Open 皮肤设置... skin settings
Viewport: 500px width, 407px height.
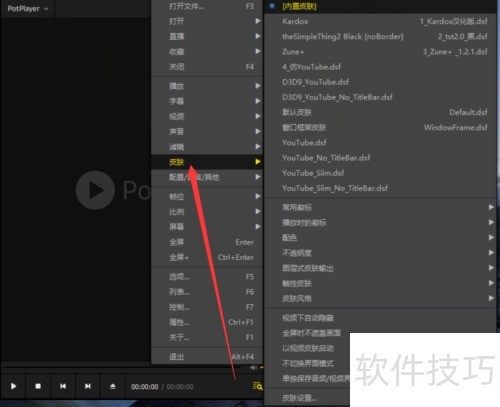307,398
